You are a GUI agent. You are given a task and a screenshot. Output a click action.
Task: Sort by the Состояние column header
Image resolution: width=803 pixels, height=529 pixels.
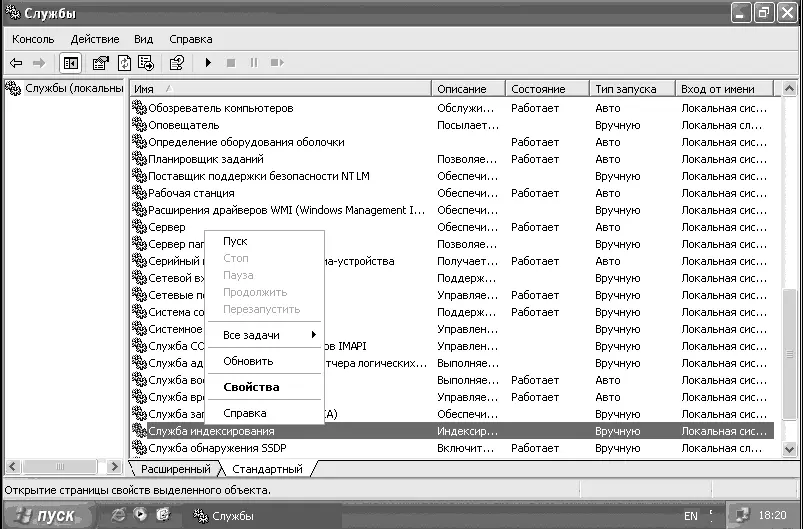(538, 89)
